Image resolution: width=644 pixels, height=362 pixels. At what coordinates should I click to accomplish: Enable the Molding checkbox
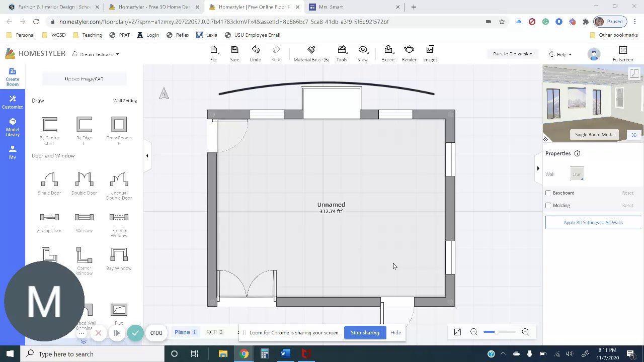[x=548, y=205]
